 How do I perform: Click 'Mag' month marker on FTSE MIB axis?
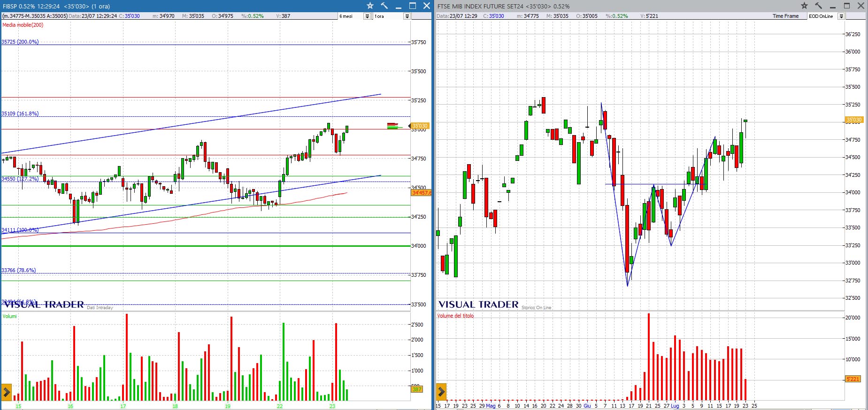(x=491, y=406)
